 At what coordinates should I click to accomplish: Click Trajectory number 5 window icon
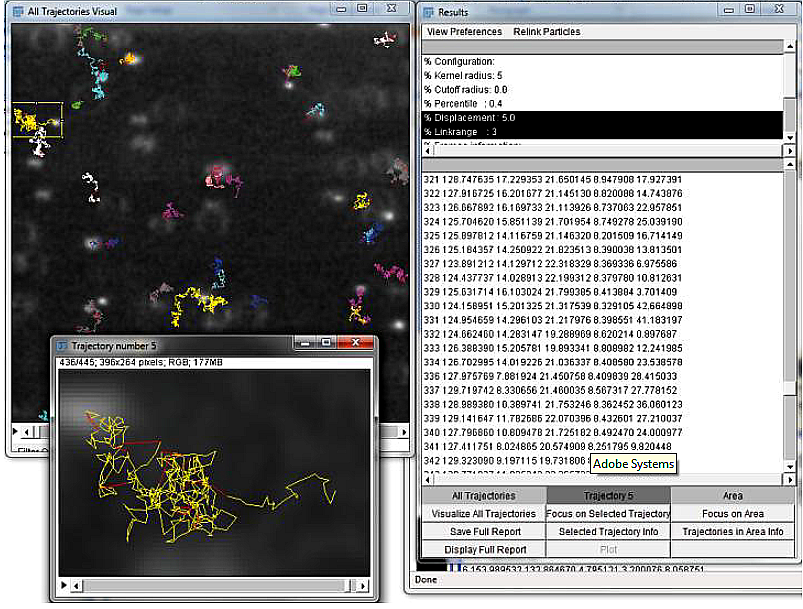coord(62,345)
